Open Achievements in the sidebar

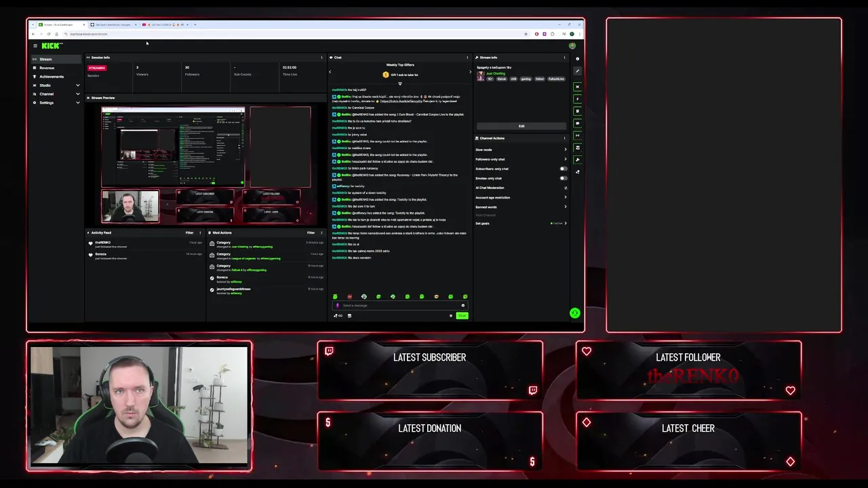(x=57, y=77)
